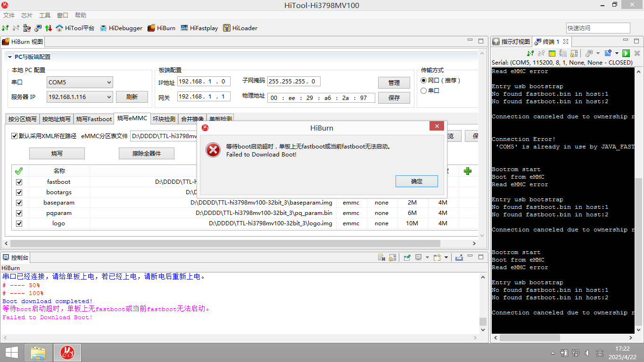Open dropdown arrow next to terminal pencil icon
644x362 pixels.
pyautogui.click(x=598, y=53)
